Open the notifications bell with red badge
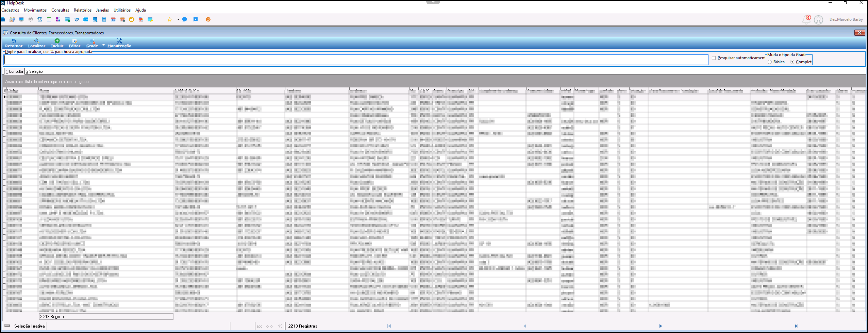The width and height of the screenshot is (868, 333). click(x=806, y=19)
